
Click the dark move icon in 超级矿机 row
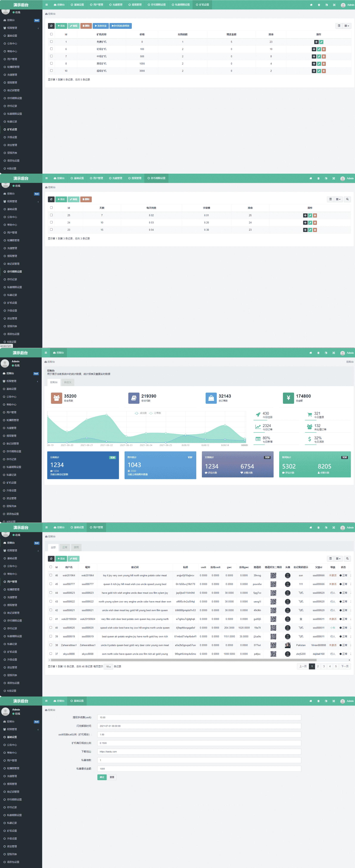point(314,71)
